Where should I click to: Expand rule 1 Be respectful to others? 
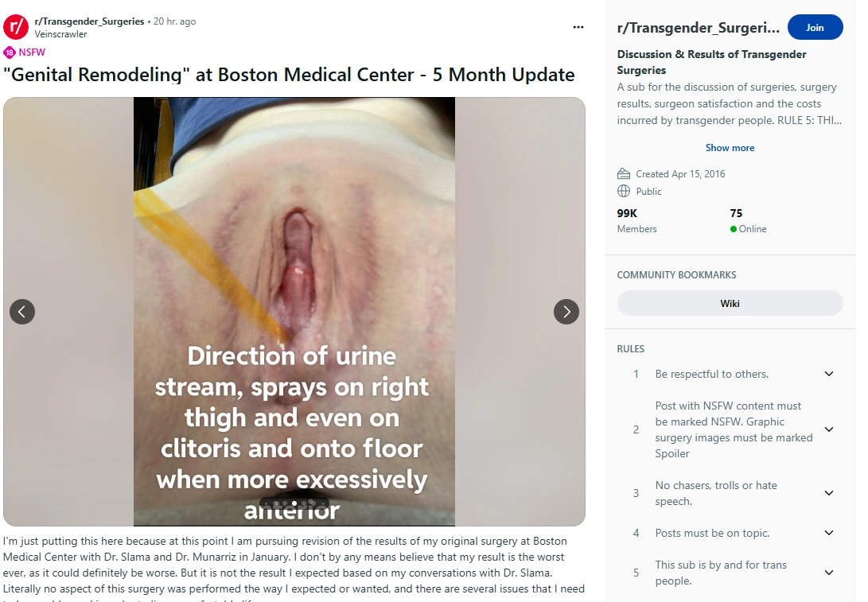tap(829, 374)
